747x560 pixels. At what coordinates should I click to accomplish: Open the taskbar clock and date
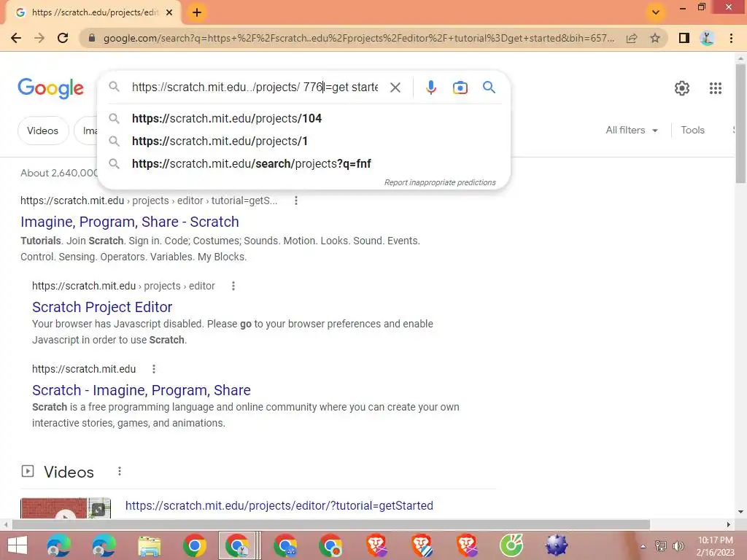coord(715,546)
